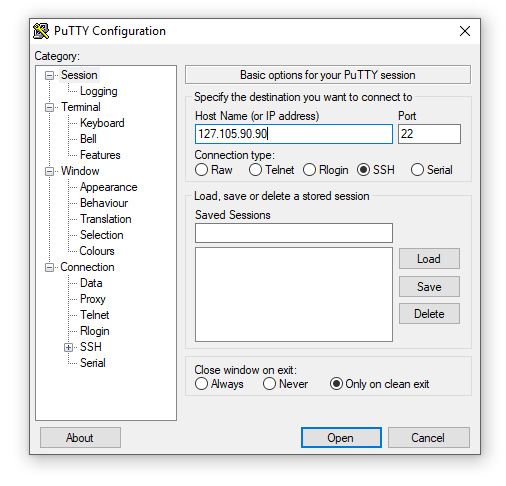
Task: Focus the Saved Sessions name field
Action: [294, 233]
